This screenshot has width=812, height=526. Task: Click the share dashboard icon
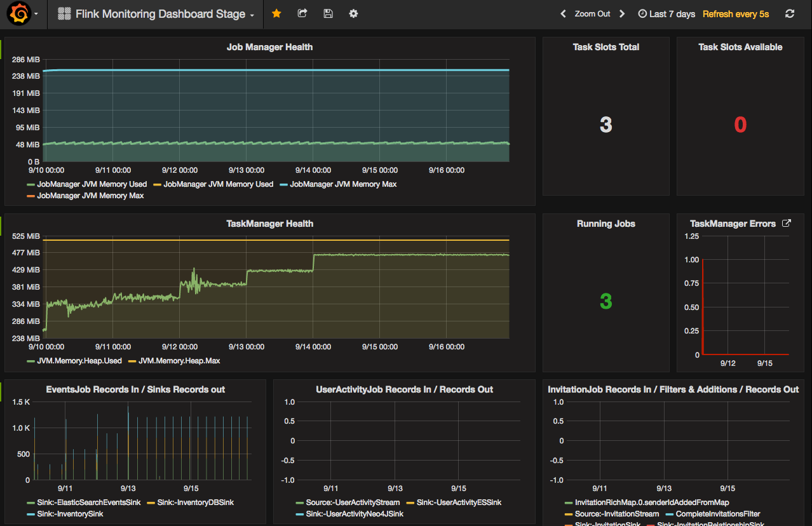click(302, 13)
